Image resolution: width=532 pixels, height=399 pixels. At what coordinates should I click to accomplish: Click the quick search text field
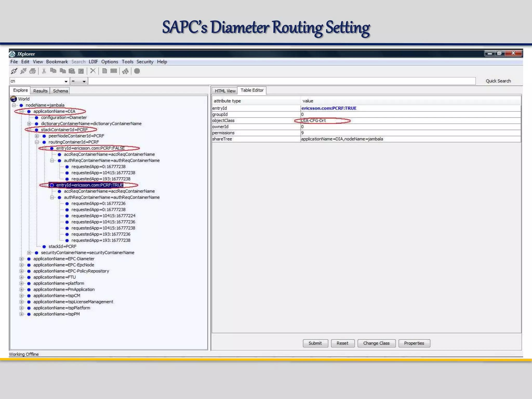point(282,81)
